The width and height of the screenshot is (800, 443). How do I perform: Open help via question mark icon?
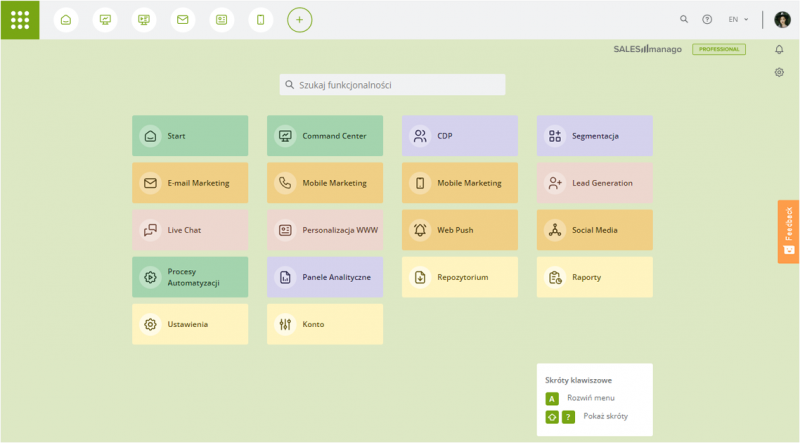point(707,19)
